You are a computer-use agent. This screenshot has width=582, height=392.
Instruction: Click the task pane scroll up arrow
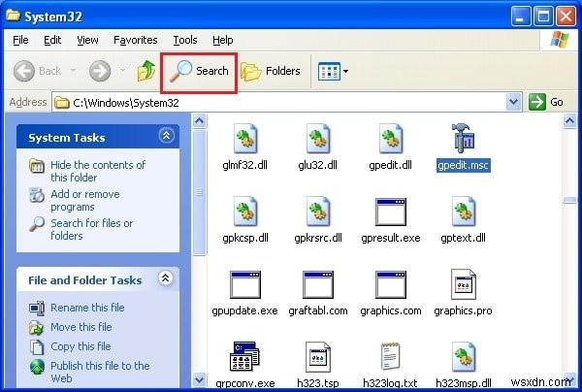[199, 121]
